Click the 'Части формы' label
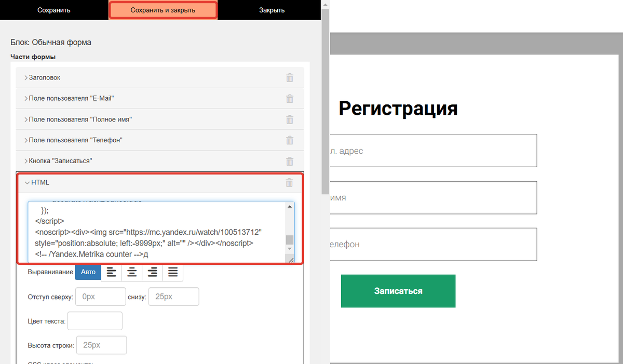623x364 pixels. (33, 57)
